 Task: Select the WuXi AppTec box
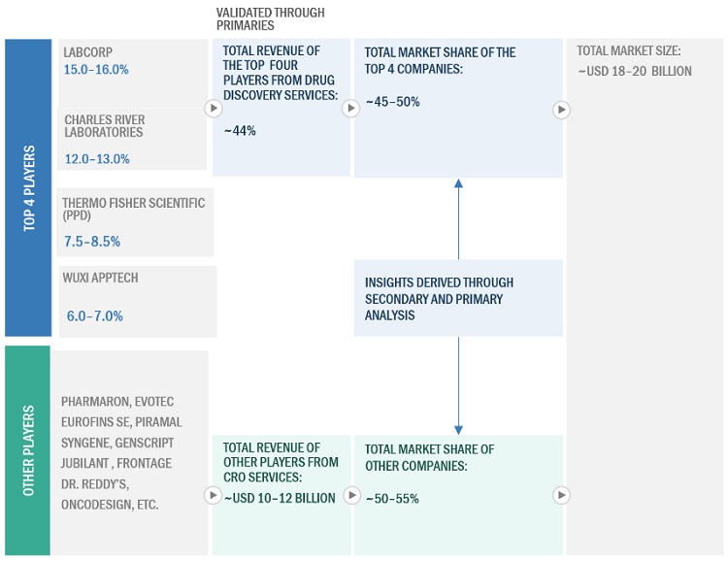tap(134, 297)
